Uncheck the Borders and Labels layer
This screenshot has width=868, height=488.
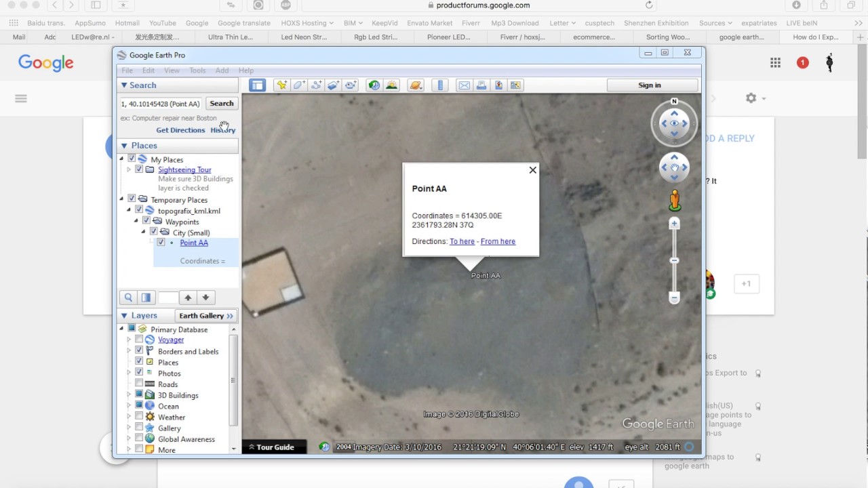[139, 350]
